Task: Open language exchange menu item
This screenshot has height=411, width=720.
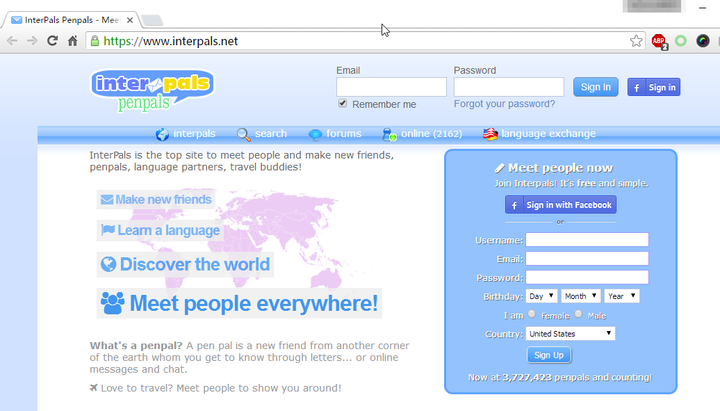Action: 539,134
